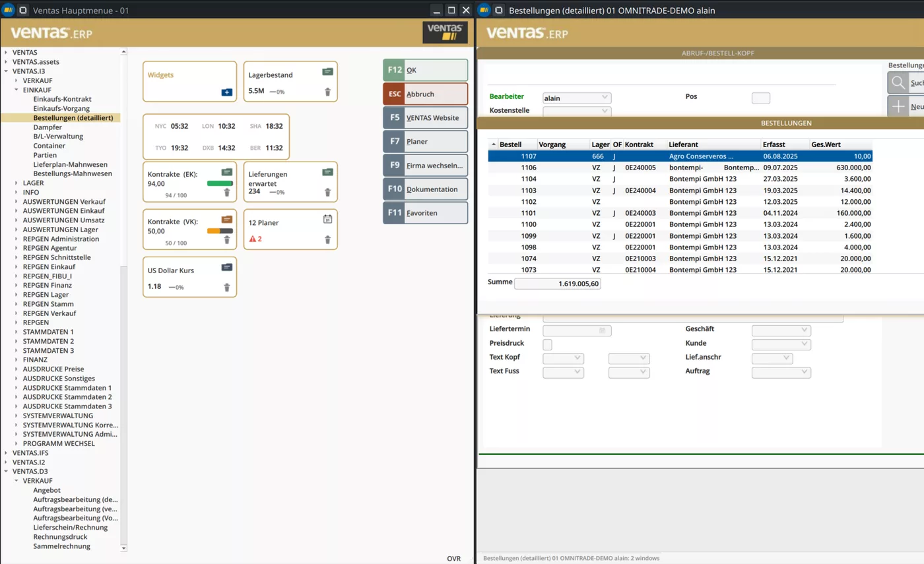
Task: Select order row 1101 in the Bestellungen table
Action: [x=680, y=213]
